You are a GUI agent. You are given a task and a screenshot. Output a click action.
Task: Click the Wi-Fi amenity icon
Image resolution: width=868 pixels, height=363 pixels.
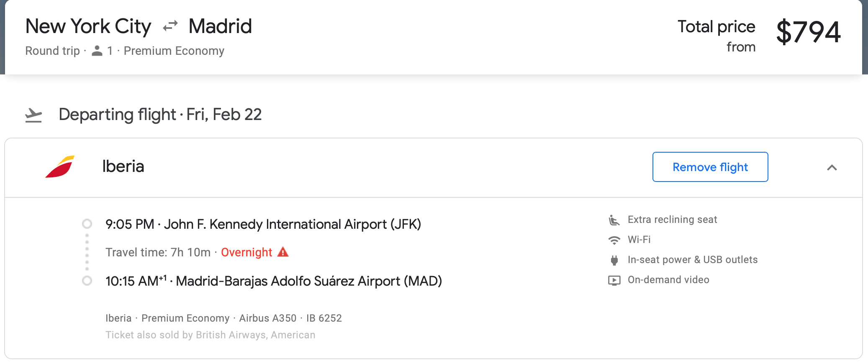[614, 239]
